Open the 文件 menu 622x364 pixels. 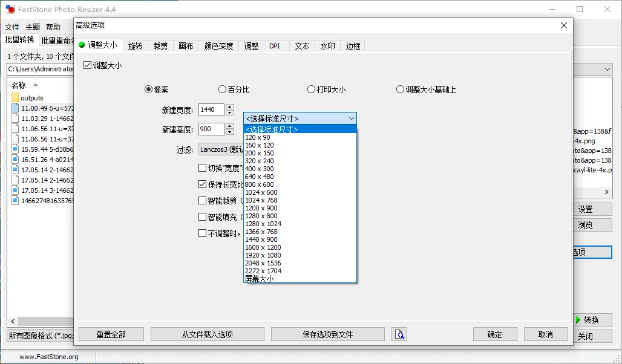pyautogui.click(x=12, y=27)
